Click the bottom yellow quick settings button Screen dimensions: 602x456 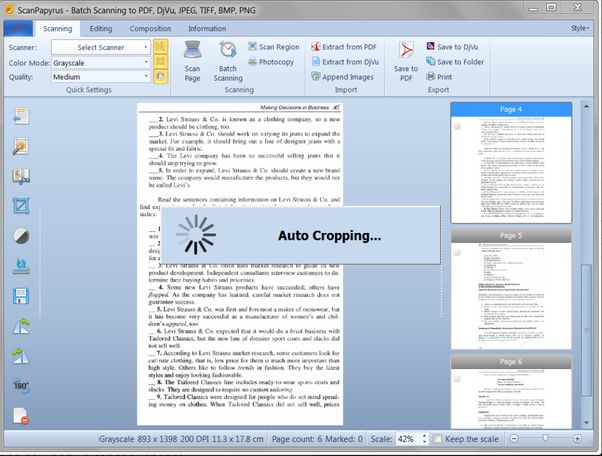160,76
